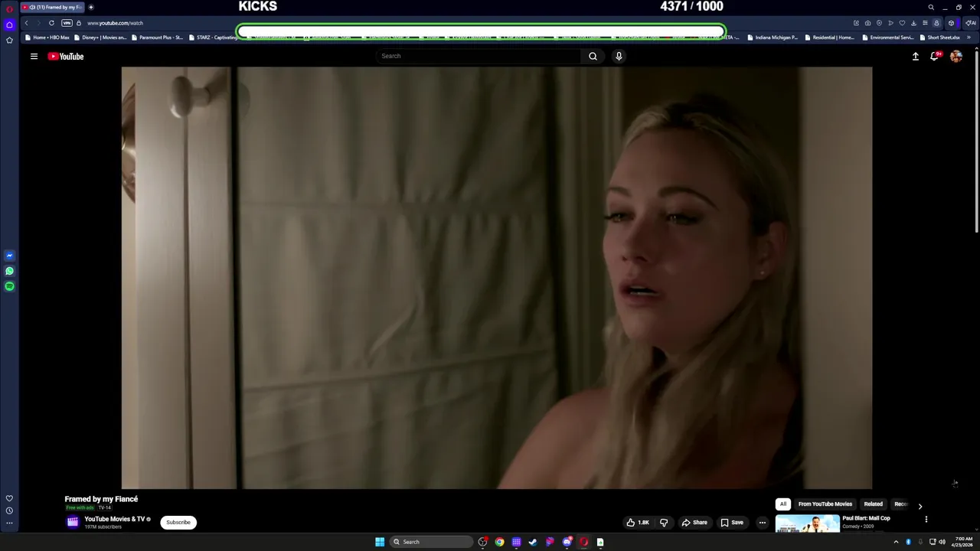Viewport: 980px width, 551px height.
Task: Open the YouTube hamburger guide menu
Action: click(34, 56)
